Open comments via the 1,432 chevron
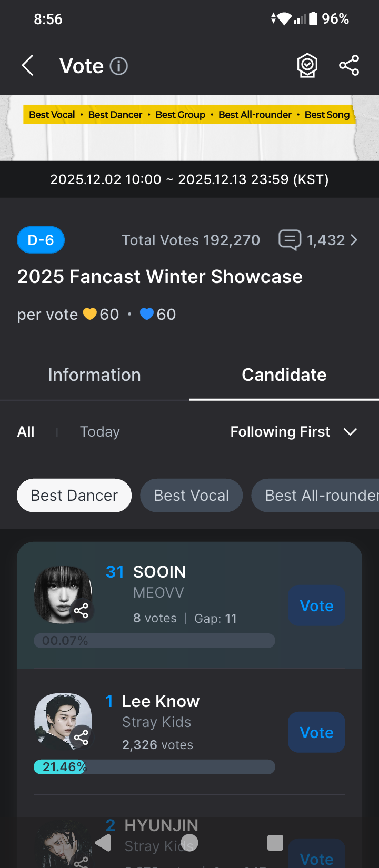 354,240
